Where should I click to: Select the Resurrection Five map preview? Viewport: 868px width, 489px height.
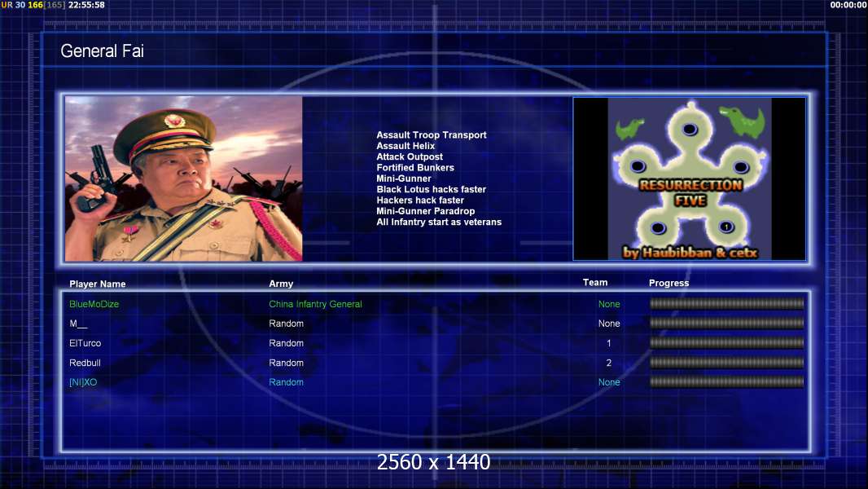pos(689,178)
